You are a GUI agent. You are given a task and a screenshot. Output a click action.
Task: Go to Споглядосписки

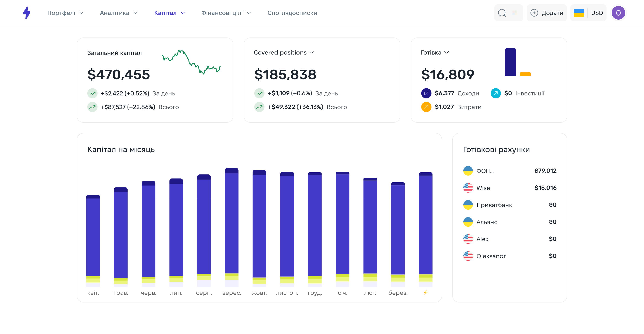tap(292, 13)
